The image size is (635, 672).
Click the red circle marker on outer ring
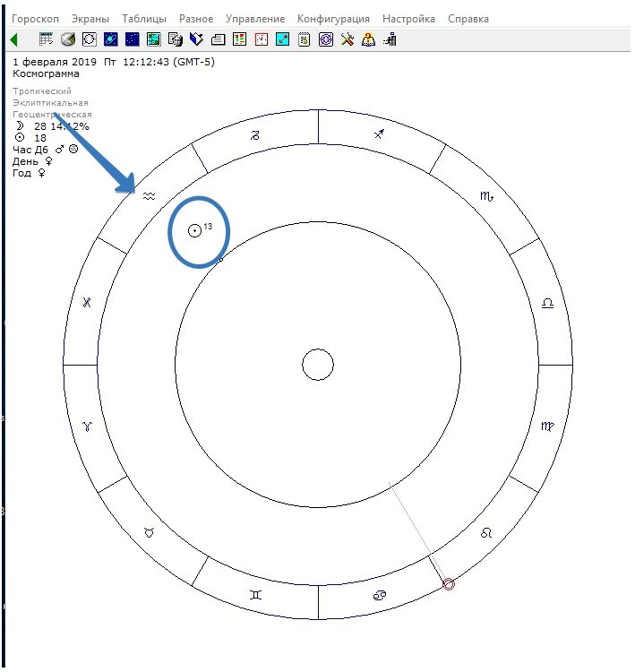448,583
